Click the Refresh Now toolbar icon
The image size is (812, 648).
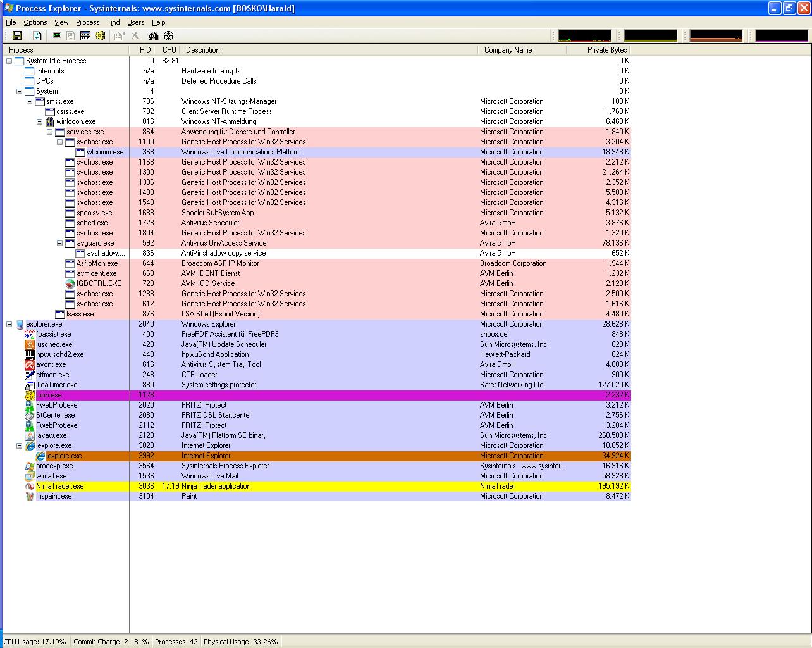(37, 36)
